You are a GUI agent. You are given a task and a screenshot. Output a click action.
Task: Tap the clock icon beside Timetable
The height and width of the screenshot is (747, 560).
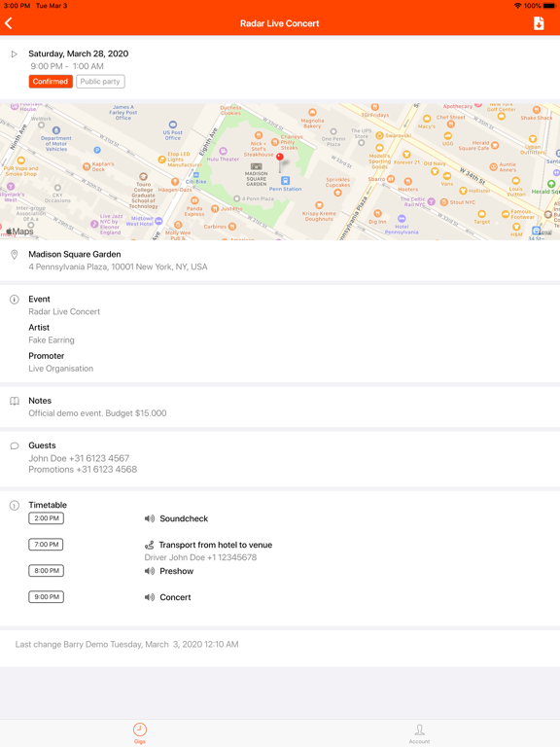point(15,506)
